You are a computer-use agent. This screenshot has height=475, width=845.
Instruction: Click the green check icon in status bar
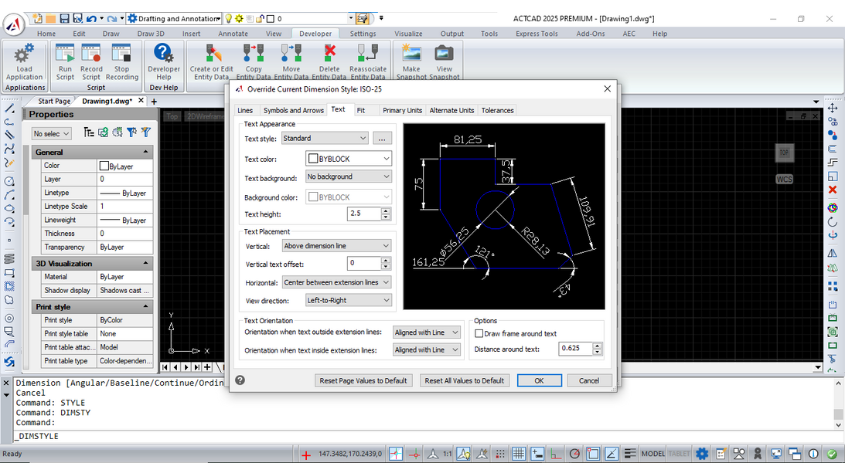832,454
